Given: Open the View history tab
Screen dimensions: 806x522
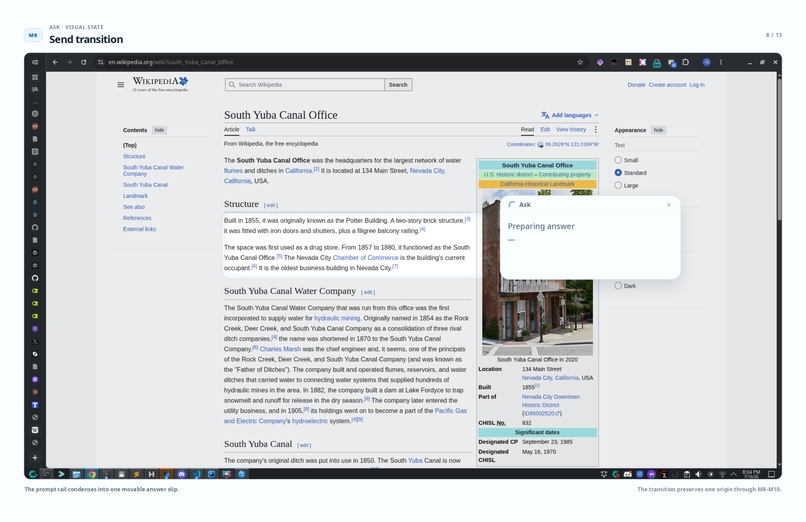Looking at the screenshot, I should 571,129.
